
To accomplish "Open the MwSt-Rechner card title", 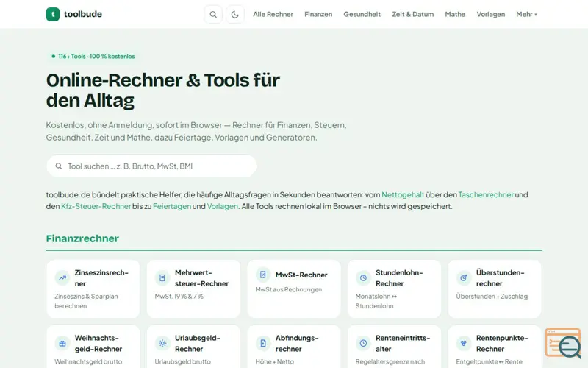I will 301,275.
